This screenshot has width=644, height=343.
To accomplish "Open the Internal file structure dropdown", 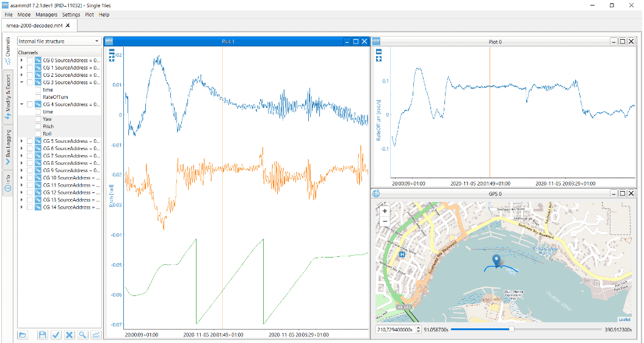I will 59,42.
